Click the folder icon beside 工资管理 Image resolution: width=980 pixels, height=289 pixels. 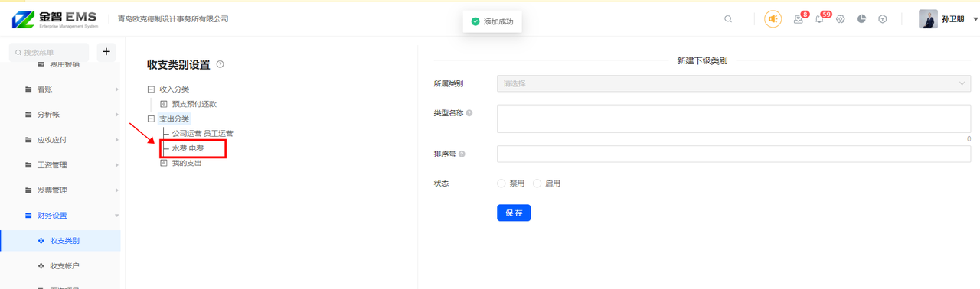29,165
